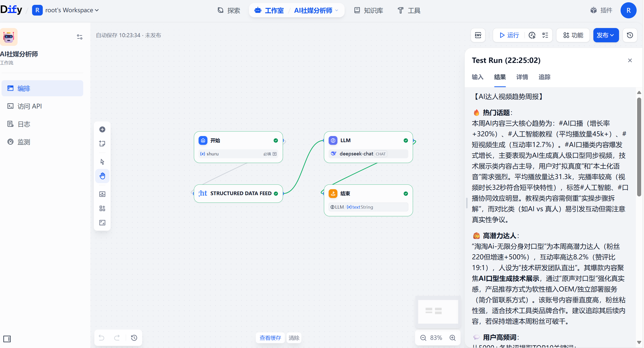
Task: Zoom out the canvas
Action: point(423,338)
